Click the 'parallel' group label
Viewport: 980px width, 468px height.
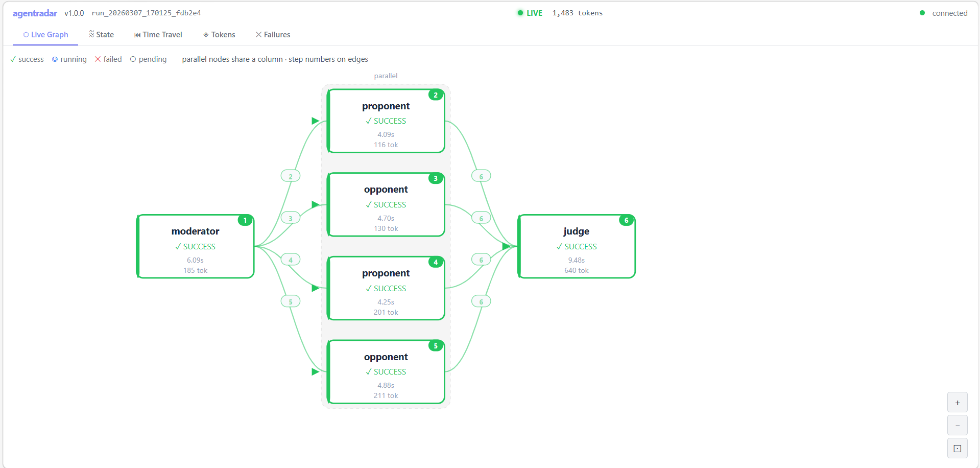(386, 76)
